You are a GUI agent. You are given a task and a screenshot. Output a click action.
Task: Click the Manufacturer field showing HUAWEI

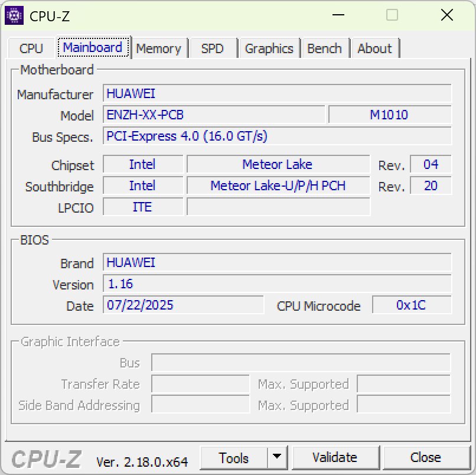[x=277, y=93]
